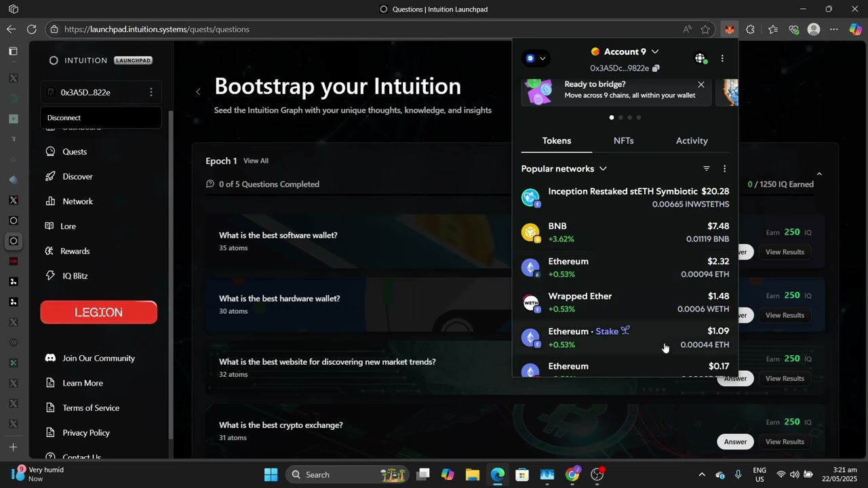Open the Wrapped Ether token row
The image size is (868, 488).
[625, 302]
